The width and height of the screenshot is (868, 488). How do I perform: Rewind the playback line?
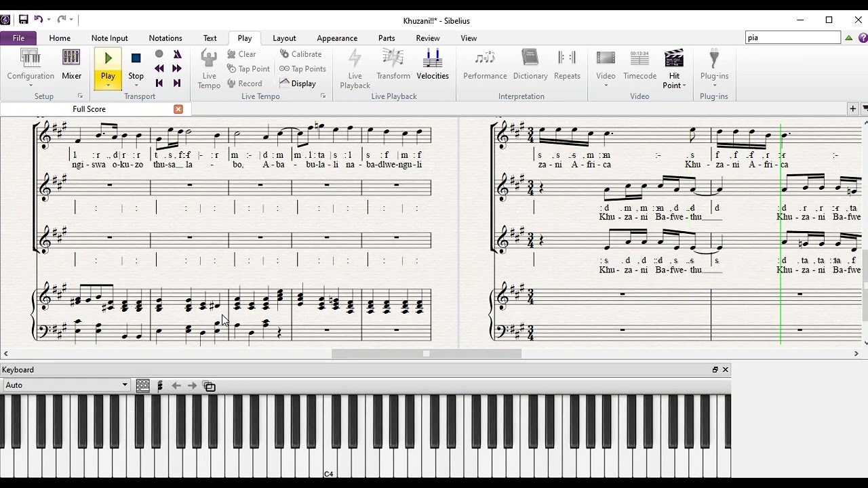click(x=159, y=68)
